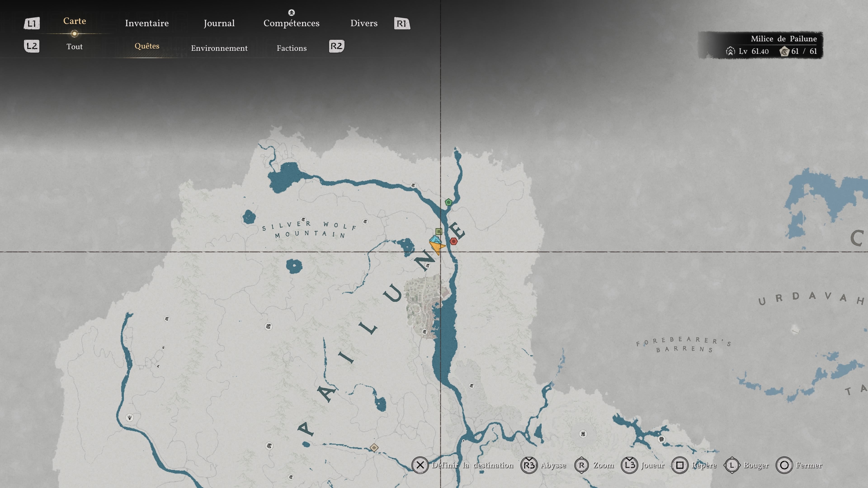Click the small icon above Compétences tab
The height and width of the screenshot is (488, 868).
[291, 12]
